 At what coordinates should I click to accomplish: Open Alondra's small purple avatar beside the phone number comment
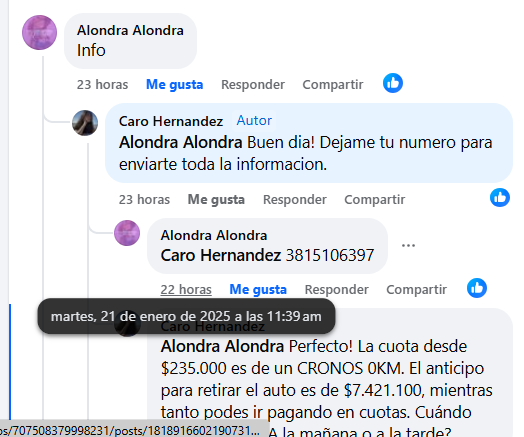(x=127, y=233)
